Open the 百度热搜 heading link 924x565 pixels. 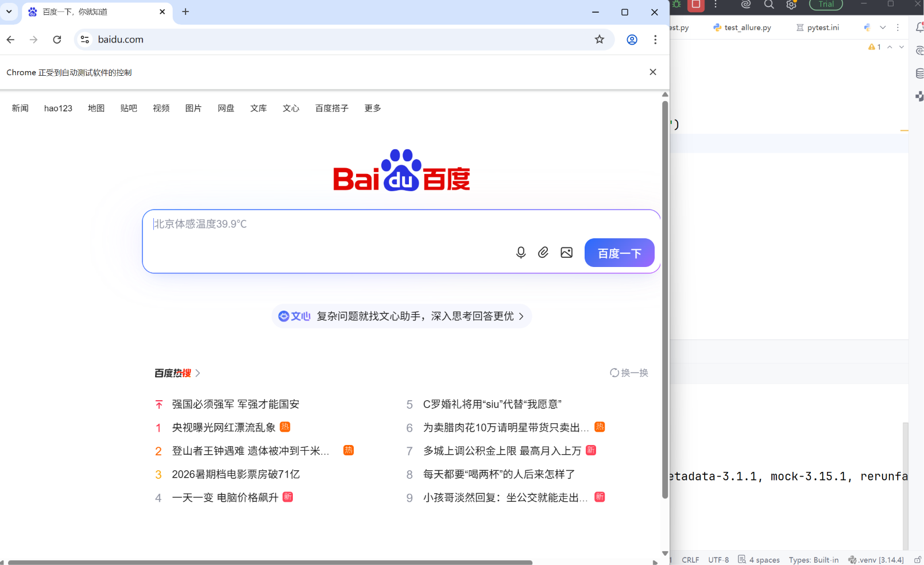177,373
